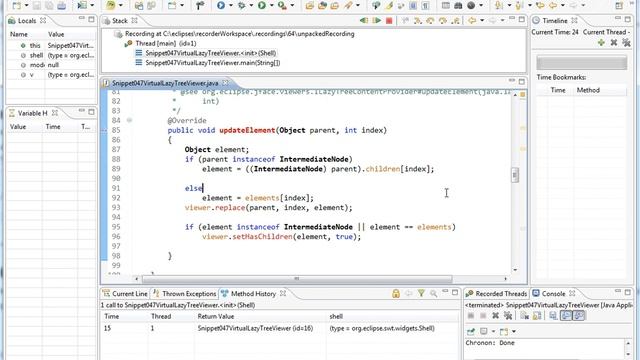This screenshot has height=360, width=640.
Task: Click scroll down arrow in Console output
Action: point(628,355)
